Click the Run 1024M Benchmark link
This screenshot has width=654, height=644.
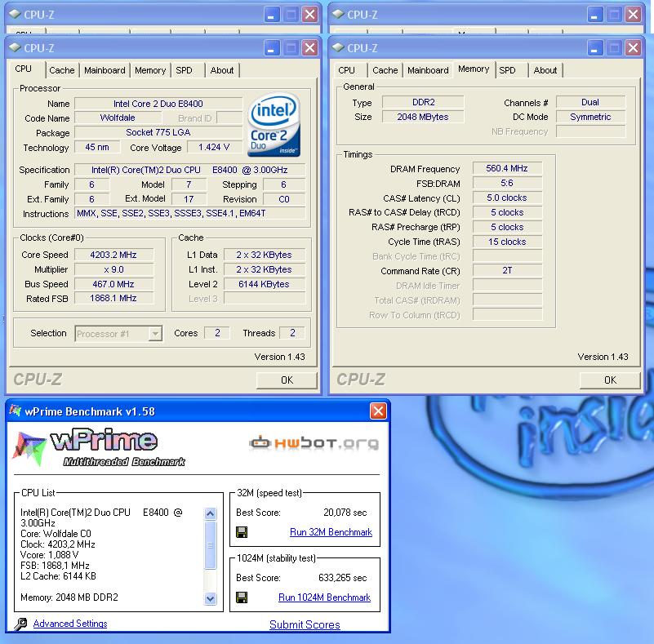pos(324,597)
